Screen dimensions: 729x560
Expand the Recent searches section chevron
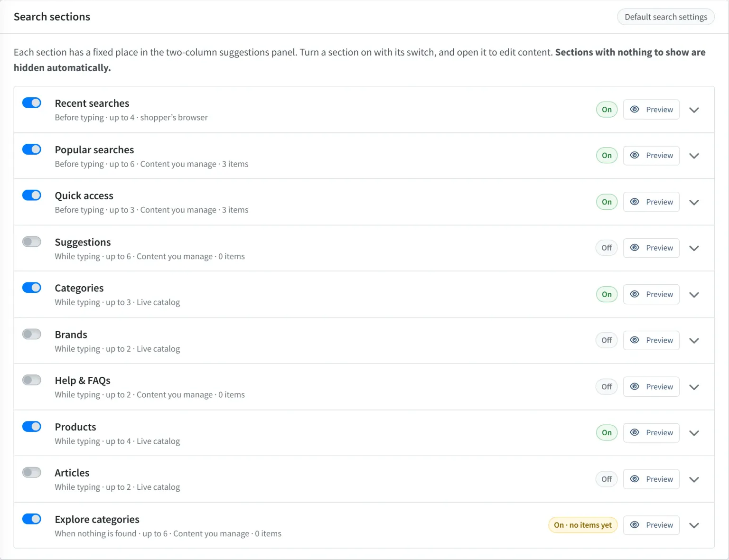tap(694, 110)
